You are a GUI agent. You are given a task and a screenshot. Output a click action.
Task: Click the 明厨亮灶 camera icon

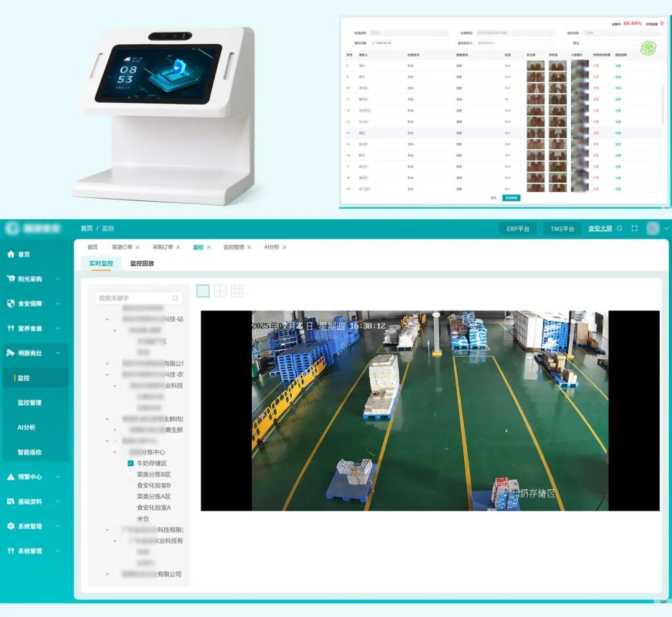(11, 353)
